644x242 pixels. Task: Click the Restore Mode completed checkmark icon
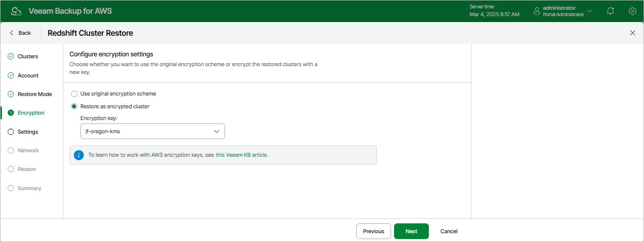tap(11, 94)
